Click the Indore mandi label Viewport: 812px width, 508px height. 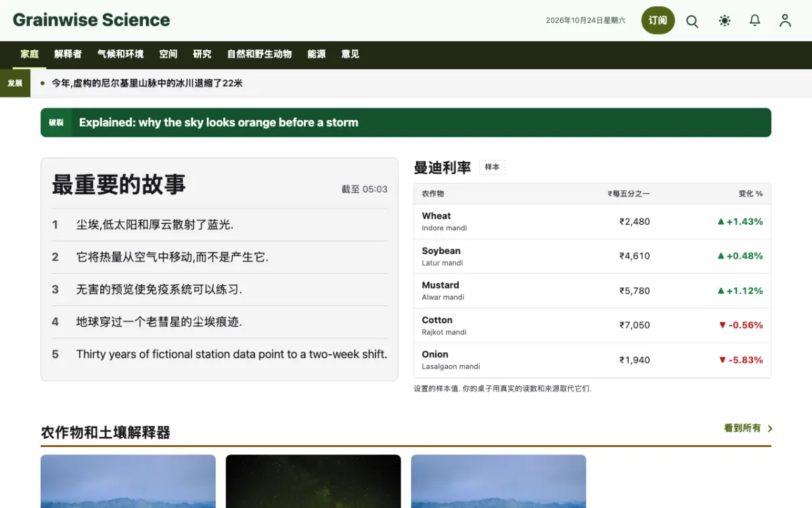pos(445,228)
